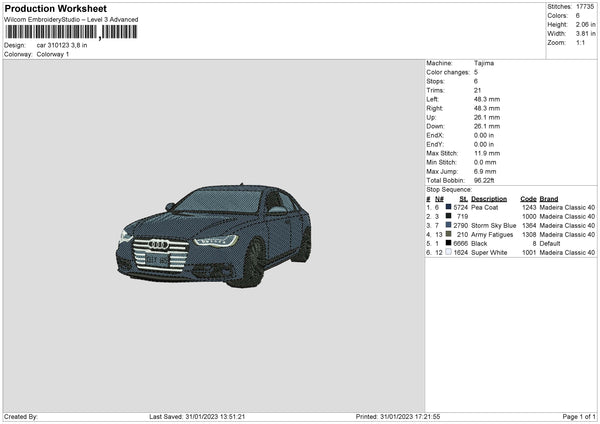
Task: Click the Total Bobbin value 96.22ft
Action: pyautogui.click(x=485, y=180)
